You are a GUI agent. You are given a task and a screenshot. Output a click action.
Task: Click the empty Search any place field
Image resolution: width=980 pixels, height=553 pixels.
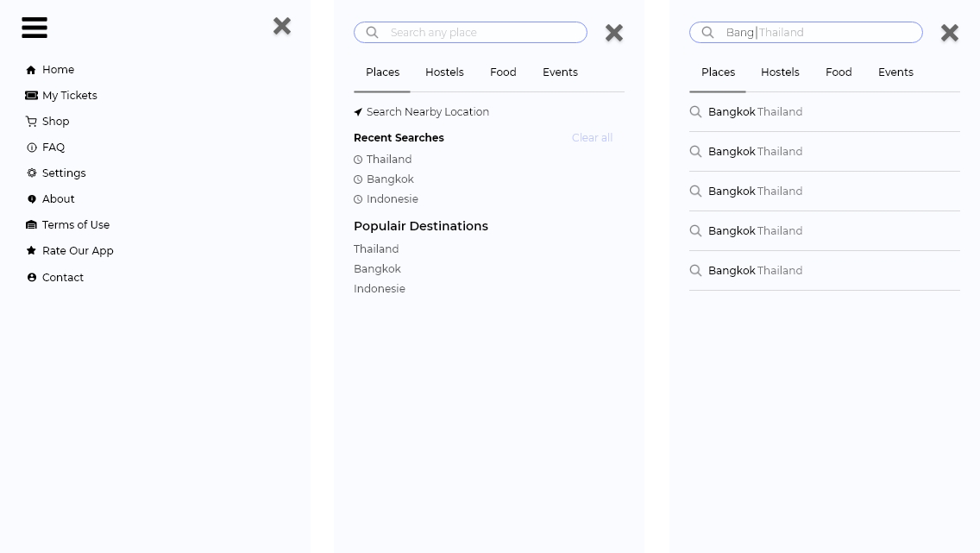tap(470, 33)
